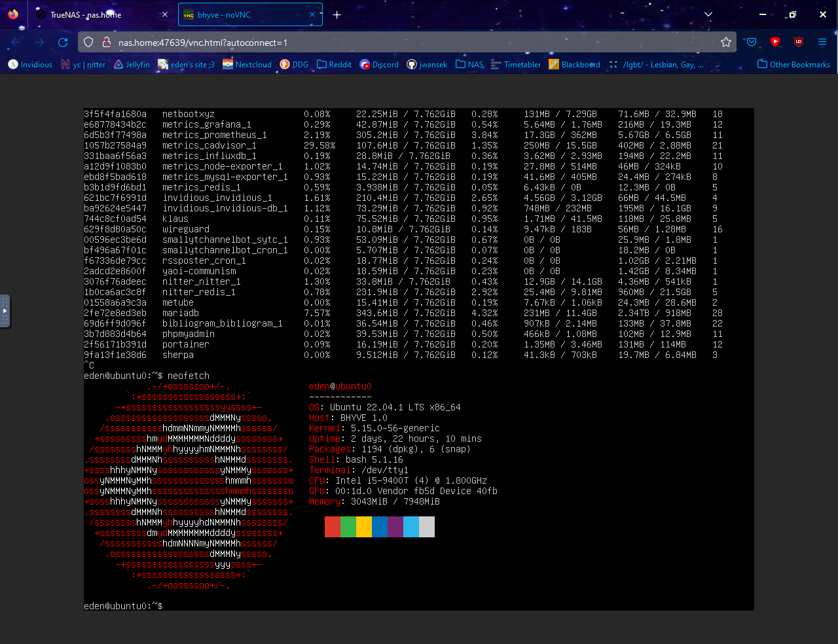Click the purple neofetch color block
The width and height of the screenshot is (838, 644).
(x=395, y=527)
